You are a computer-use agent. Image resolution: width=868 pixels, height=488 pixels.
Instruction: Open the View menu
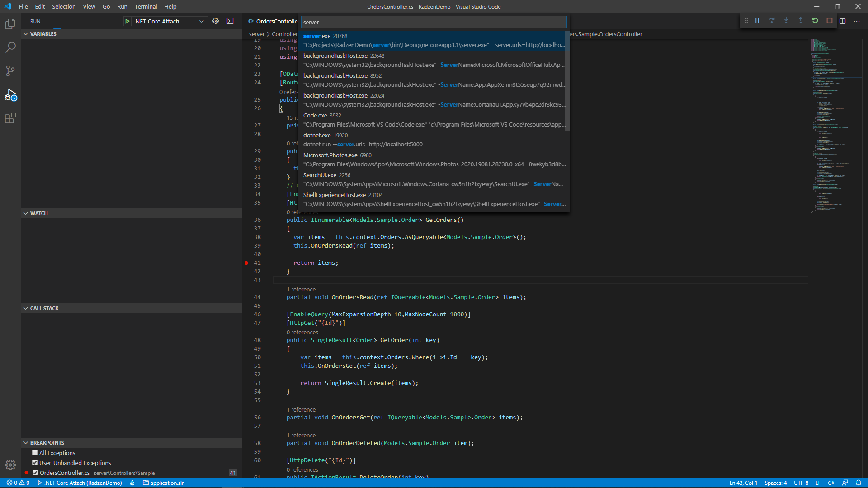tap(89, 6)
